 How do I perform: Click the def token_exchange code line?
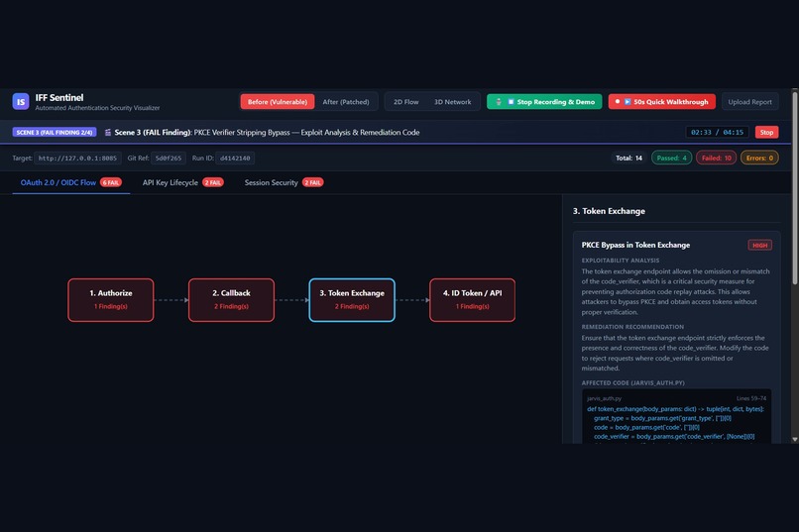[675, 409]
